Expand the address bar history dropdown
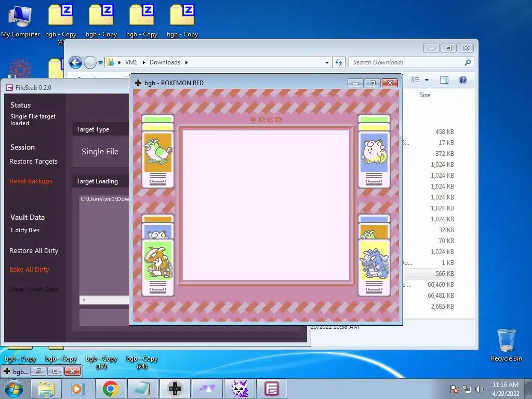 click(x=327, y=63)
